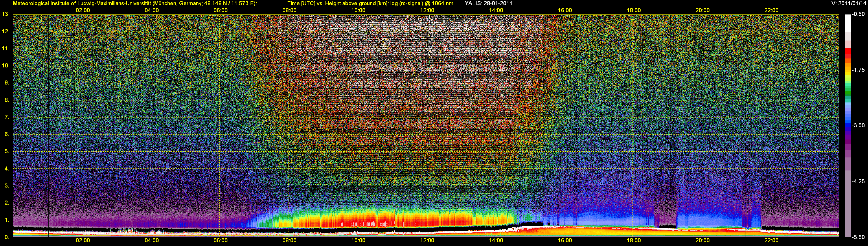The width and height of the screenshot is (868, 246).
Task: Click the 08:00 label on the lower time axis
Action: pos(289,241)
